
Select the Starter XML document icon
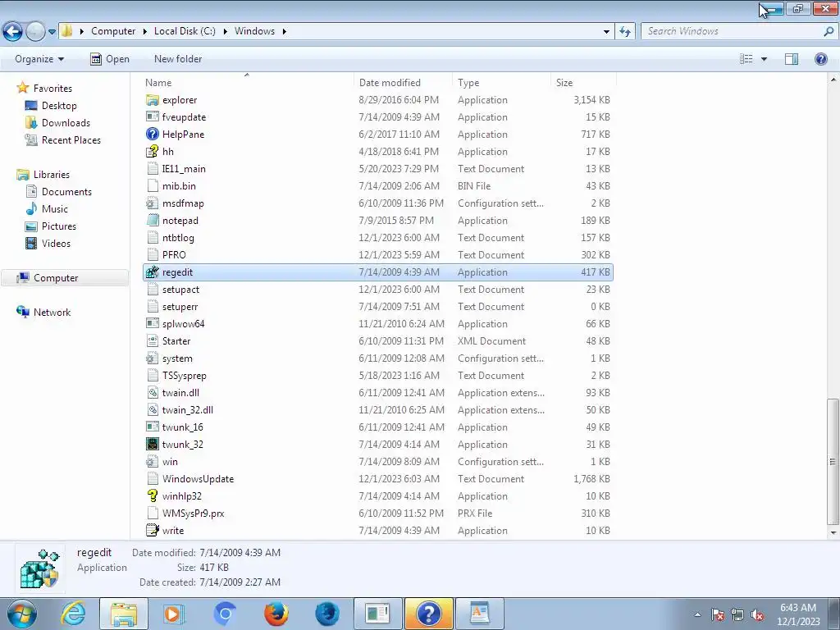(x=152, y=341)
